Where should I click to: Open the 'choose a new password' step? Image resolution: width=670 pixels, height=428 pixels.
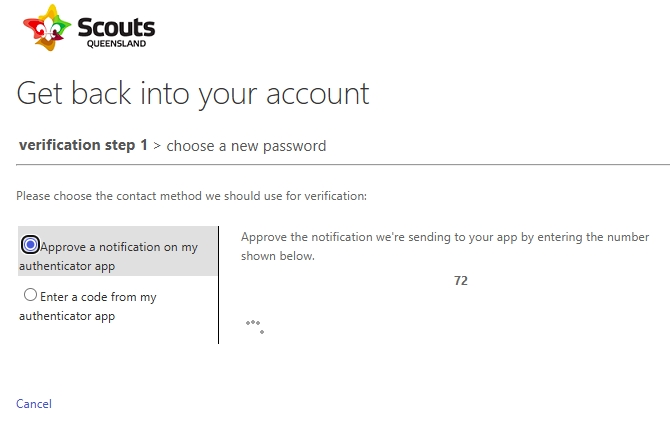pyautogui.click(x=246, y=146)
